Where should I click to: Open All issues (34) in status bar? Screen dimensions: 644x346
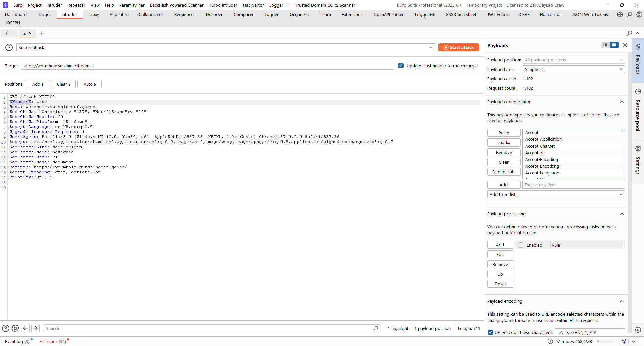pyautogui.click(x=53, y=341)
